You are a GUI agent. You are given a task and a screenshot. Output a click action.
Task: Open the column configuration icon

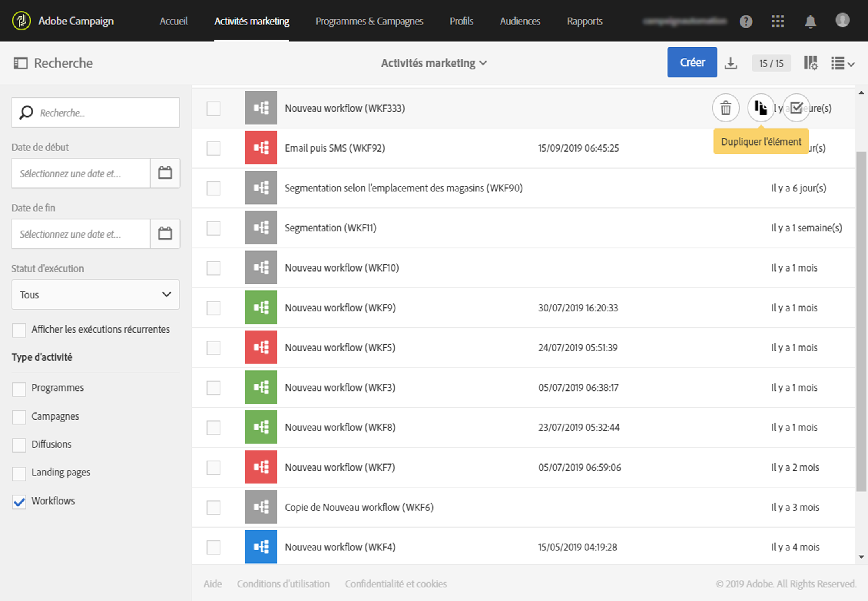[811, 63]
